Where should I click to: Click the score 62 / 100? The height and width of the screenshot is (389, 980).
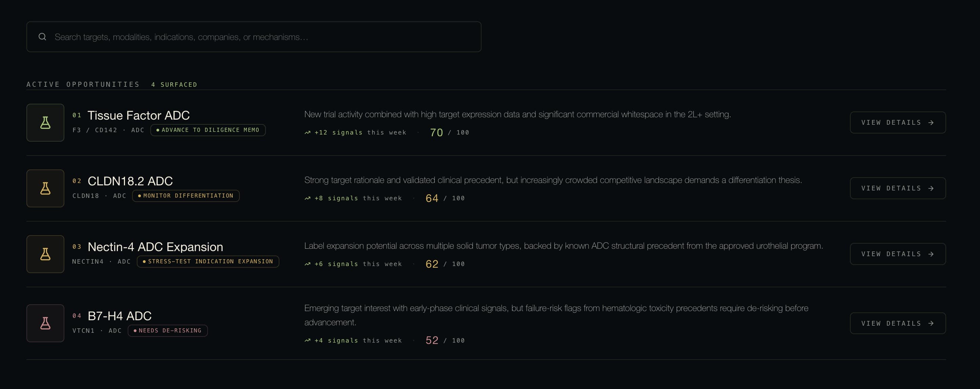(x=445, y=264)
